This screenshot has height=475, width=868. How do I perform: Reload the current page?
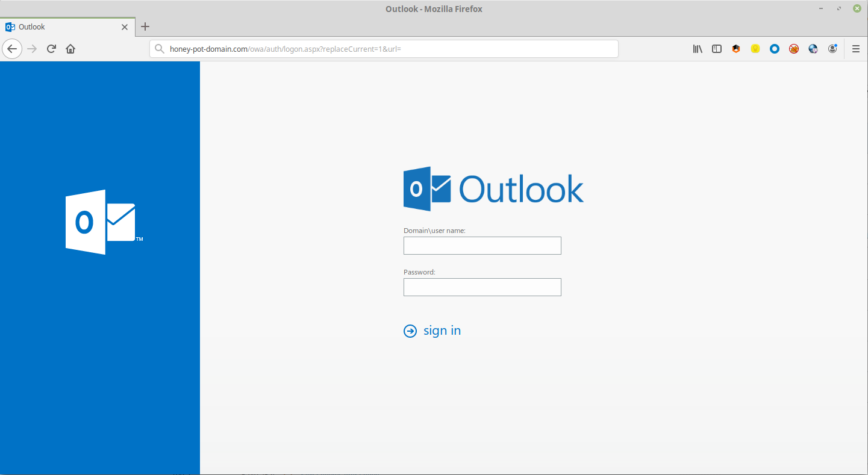coord(52,49)
